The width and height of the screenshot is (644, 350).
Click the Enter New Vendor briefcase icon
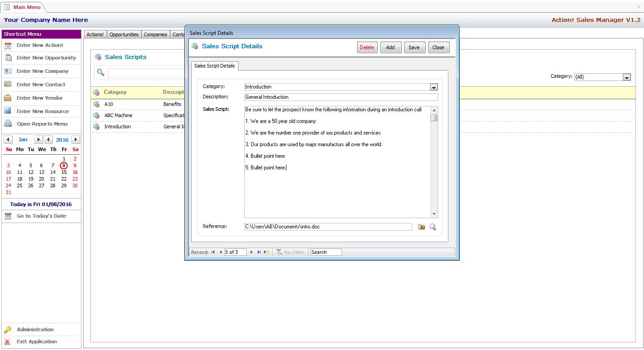pyautogui.click(x=8, y=98)
